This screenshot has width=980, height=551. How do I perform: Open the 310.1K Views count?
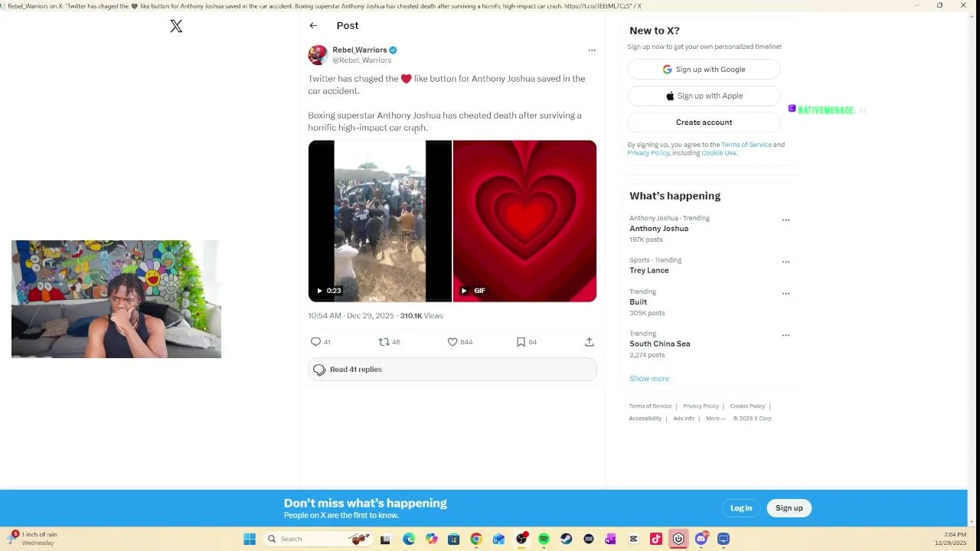[421, 316]
